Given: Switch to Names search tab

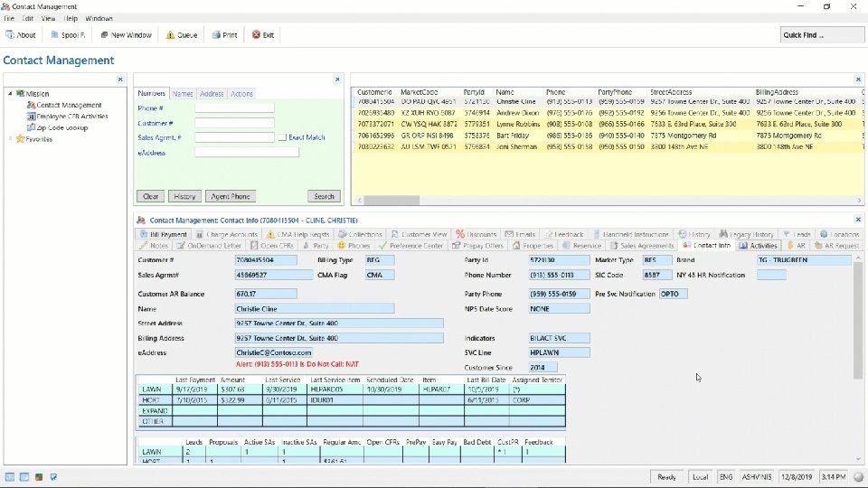Looking at the screenshot, I should (x=182, y=93).
